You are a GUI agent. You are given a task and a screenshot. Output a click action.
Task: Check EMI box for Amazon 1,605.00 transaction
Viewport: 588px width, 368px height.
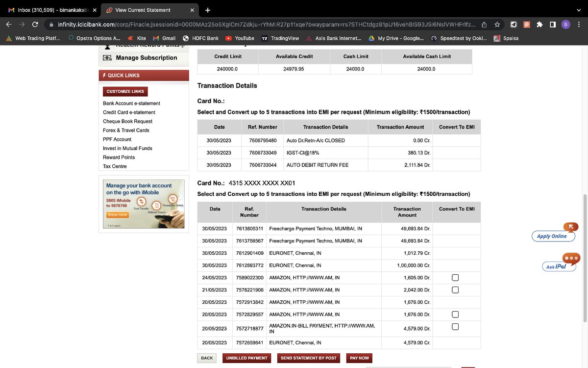455,278
